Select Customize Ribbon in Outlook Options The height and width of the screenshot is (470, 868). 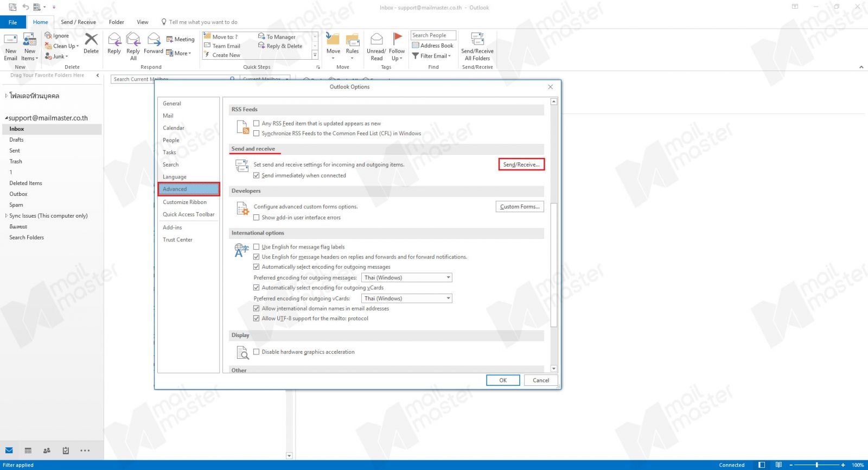188,202
